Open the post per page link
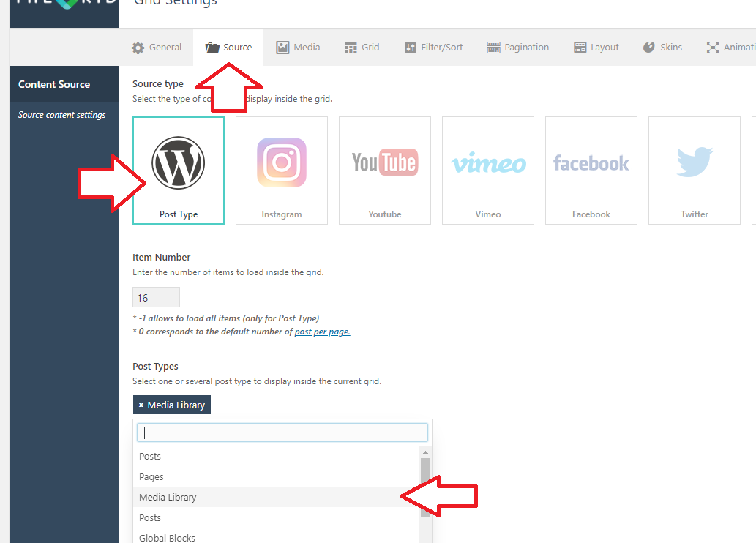Viewport: 756px width, 543px height. (x=322, y=332)
